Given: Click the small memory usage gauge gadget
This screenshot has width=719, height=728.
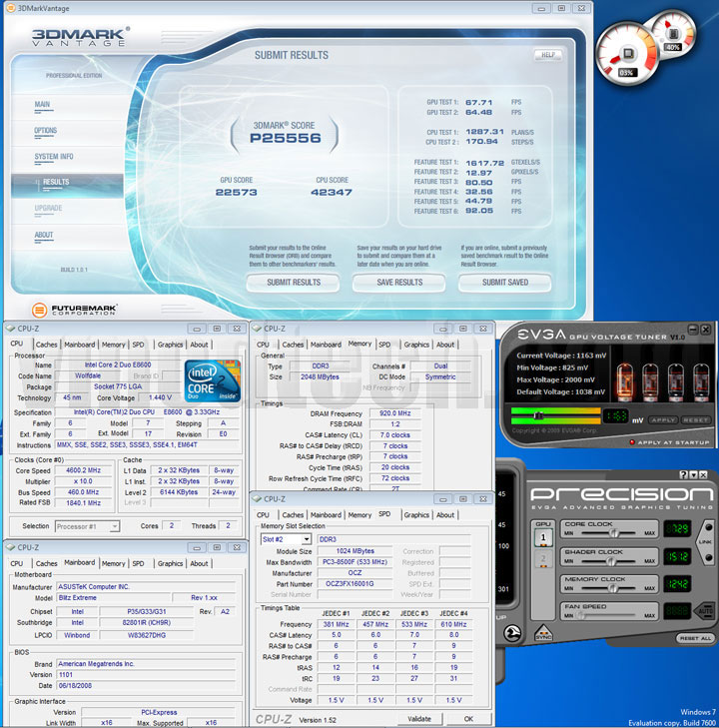Looking at the screenshot, I should 673,33.
